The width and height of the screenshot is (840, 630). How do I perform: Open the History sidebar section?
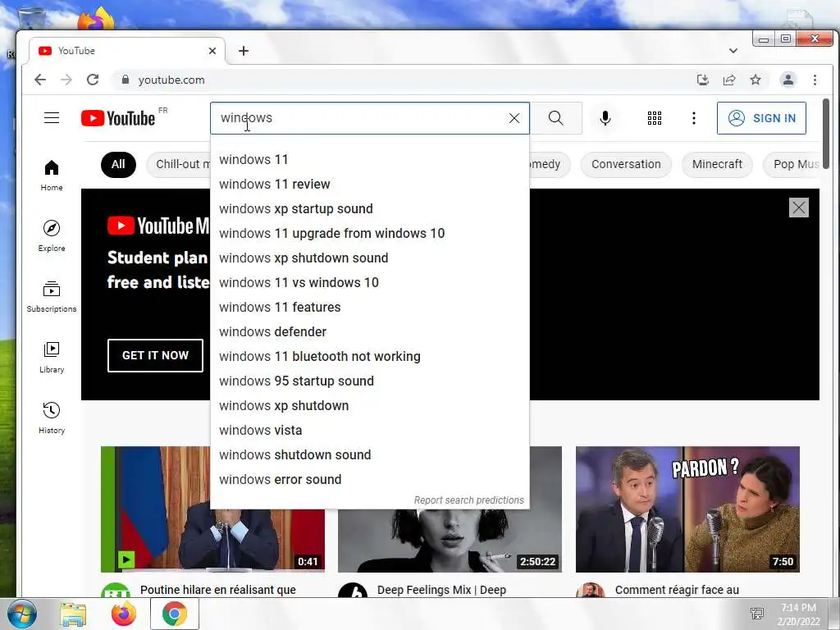click(52, 418)
